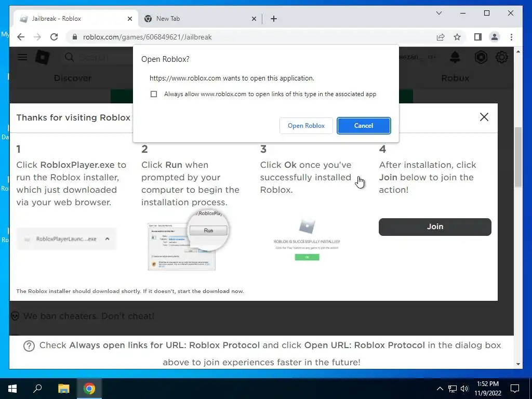Open the Chrome side panel
The height and width of the screenshot is (399, 532).
pyautogui.click(x=478, y=37)
